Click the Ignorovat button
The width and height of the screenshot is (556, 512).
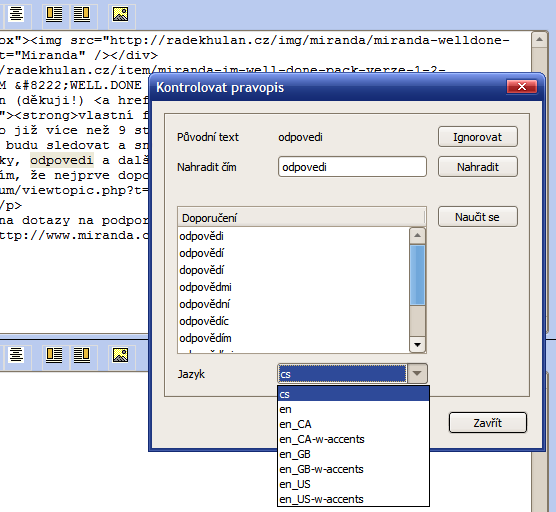[x=478, y=137]
